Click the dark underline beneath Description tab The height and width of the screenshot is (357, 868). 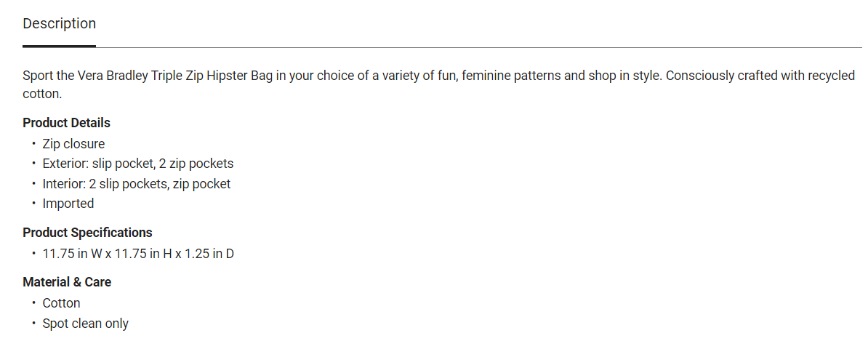pyautogui.click(x=59, y=46)
